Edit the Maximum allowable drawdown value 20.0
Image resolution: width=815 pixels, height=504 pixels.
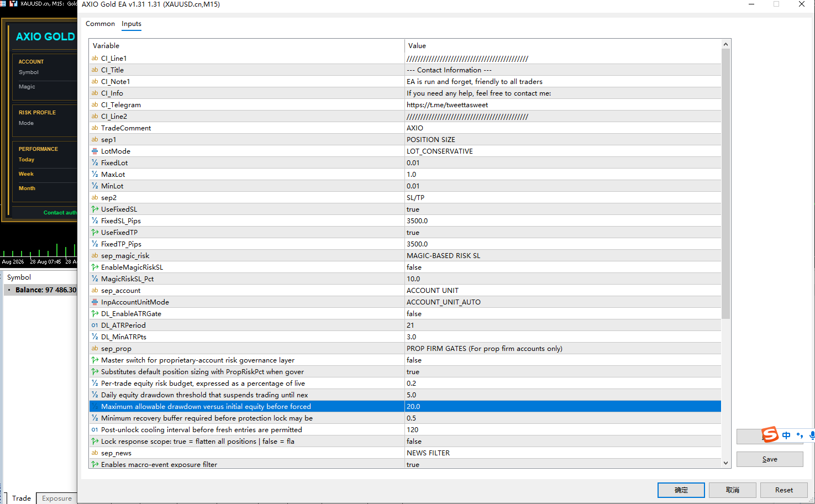(x=562, y=406)
